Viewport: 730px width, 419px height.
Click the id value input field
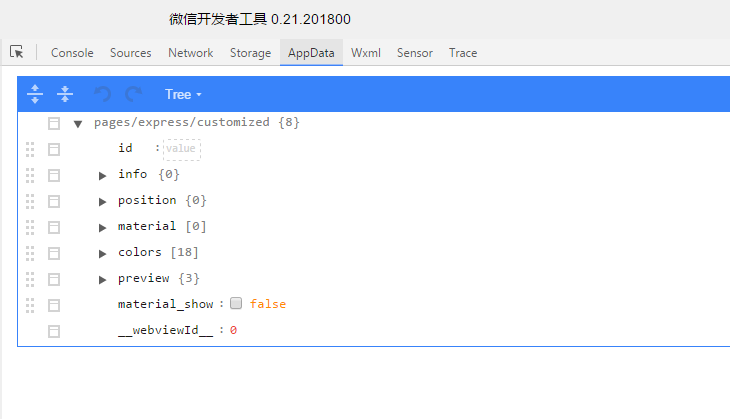pos(182,149)
